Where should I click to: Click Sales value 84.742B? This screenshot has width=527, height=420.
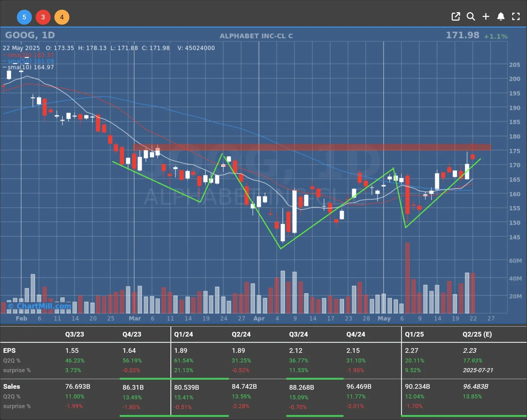click(x=244, y=387)
